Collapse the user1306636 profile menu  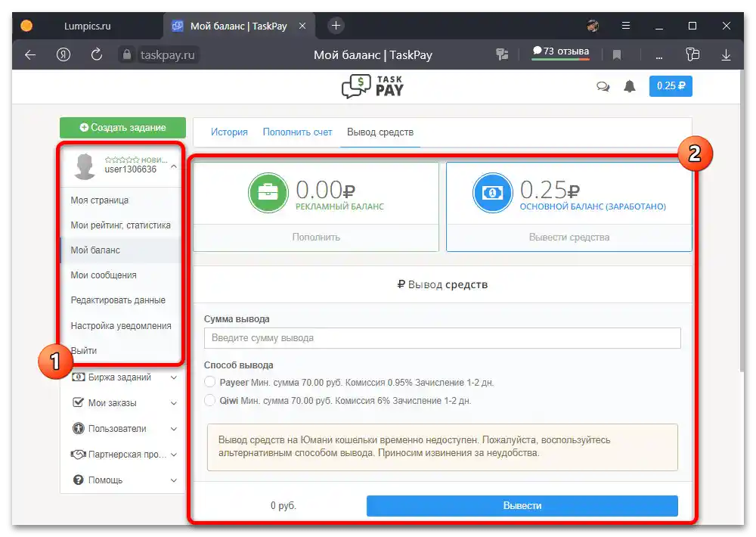[x=174, y=166]
